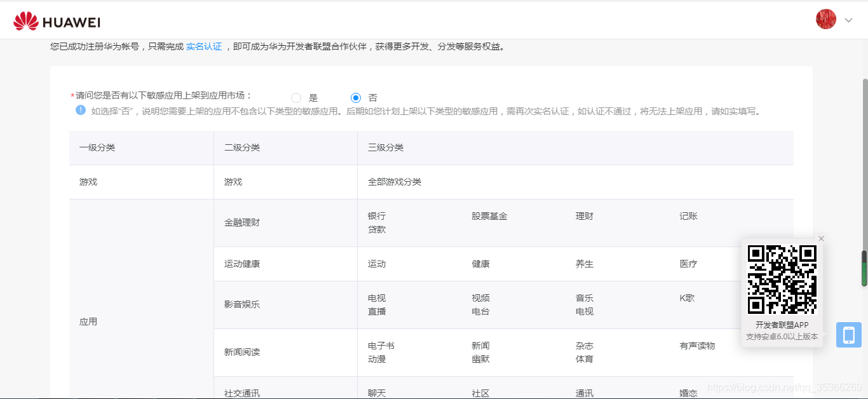Click the 体育 entry

pyautogui.click(x=585, y=359)
